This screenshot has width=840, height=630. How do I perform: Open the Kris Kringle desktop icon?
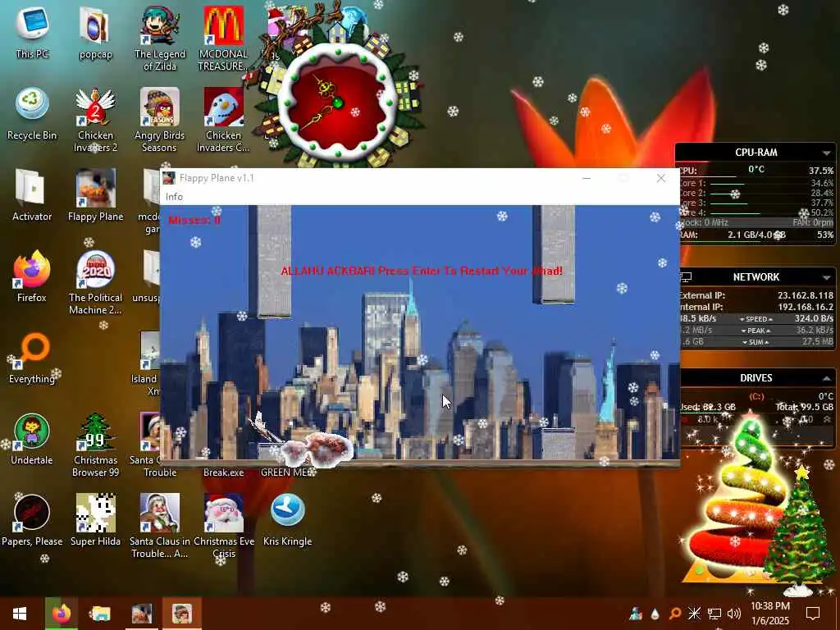coord(288,521)
